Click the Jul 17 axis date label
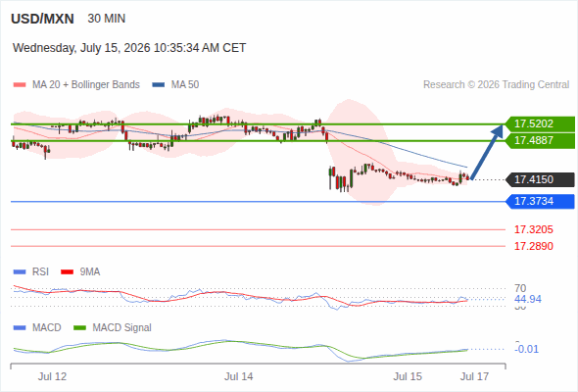578x392 pixels. click(x=475, y=377)
